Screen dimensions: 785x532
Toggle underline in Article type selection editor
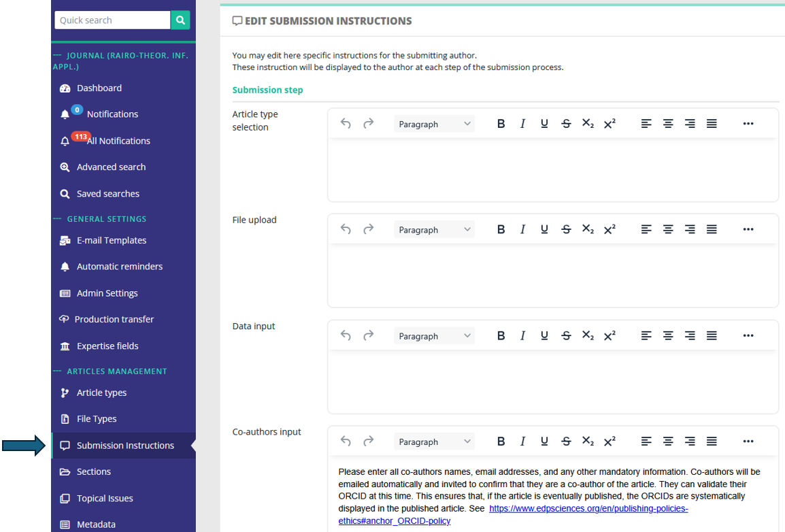click(x=544, y=124)
